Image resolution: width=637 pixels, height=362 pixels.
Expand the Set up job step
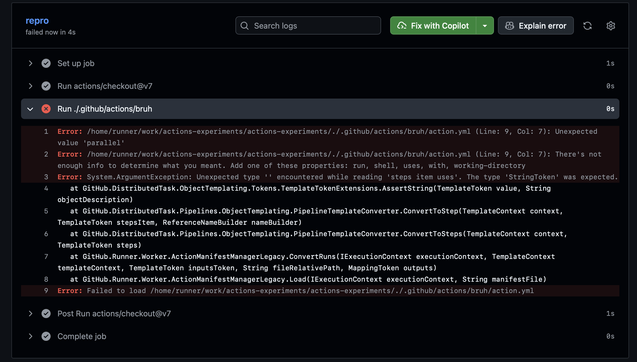pyautogui.click(x=30, y=63)
